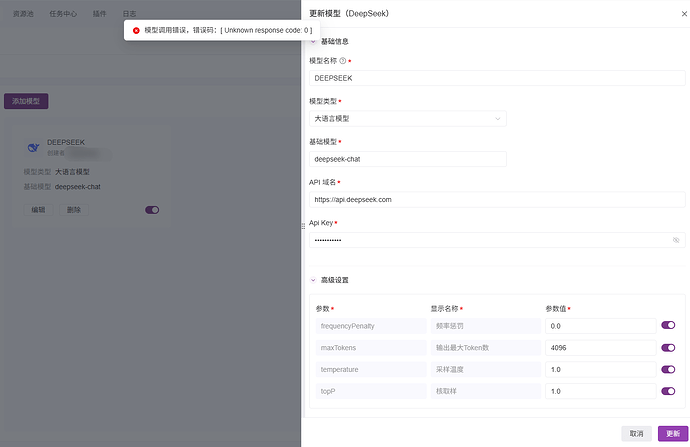Click the help icon next to 模型名称

343,61
